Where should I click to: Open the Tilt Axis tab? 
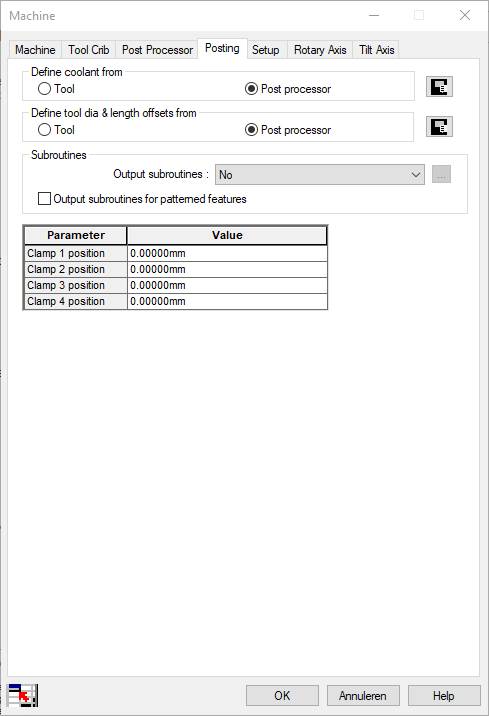(376, 50)
